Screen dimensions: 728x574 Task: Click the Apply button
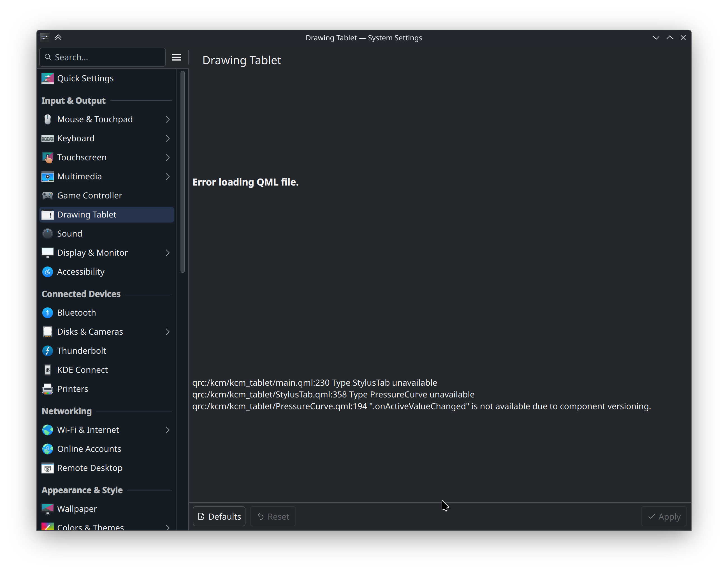[664, 516]
